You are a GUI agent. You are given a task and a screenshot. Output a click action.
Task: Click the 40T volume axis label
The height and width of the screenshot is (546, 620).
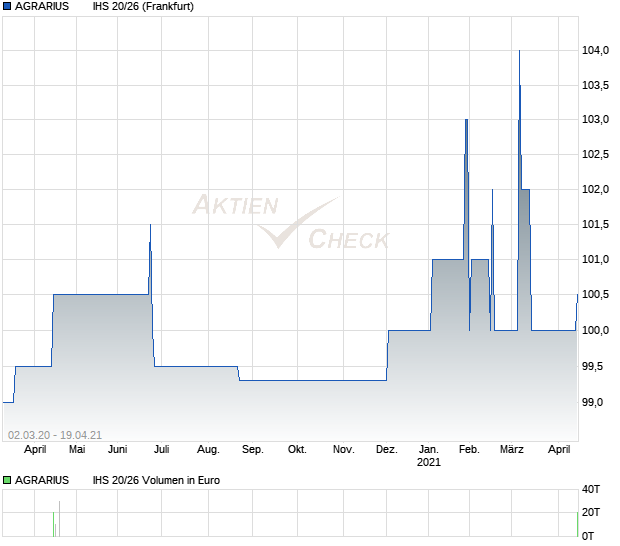pyautogui.click(x=591, y=489)
